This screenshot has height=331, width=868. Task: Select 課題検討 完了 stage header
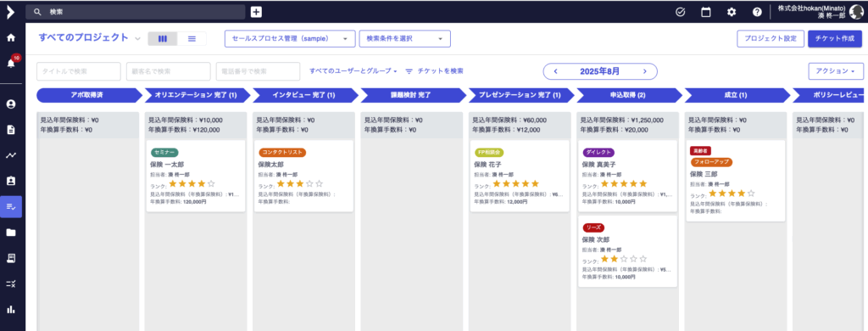click(x=412, y=95)
